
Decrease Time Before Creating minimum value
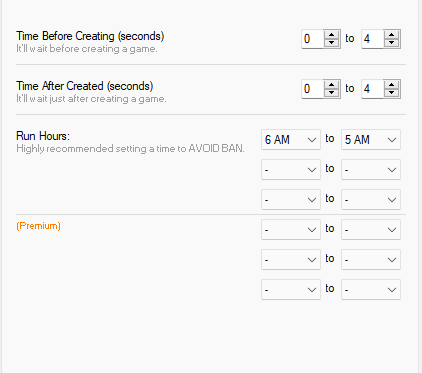[x=331, y=43]
